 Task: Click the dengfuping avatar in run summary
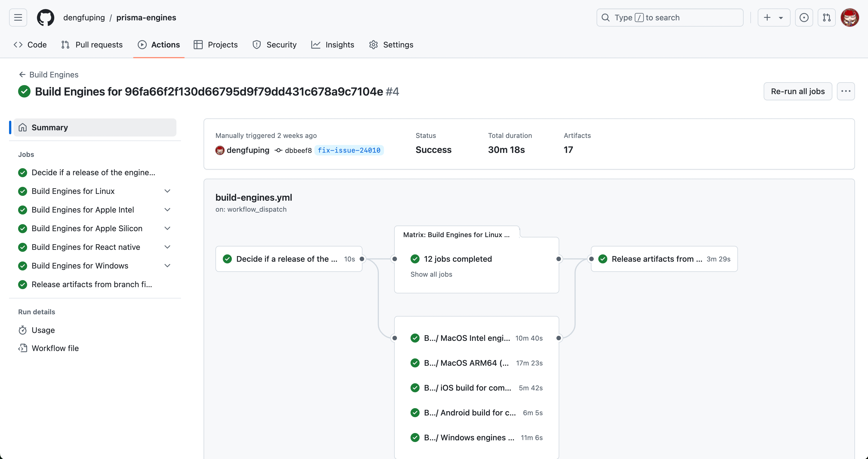pyautogui.click(x=220, y=150)
